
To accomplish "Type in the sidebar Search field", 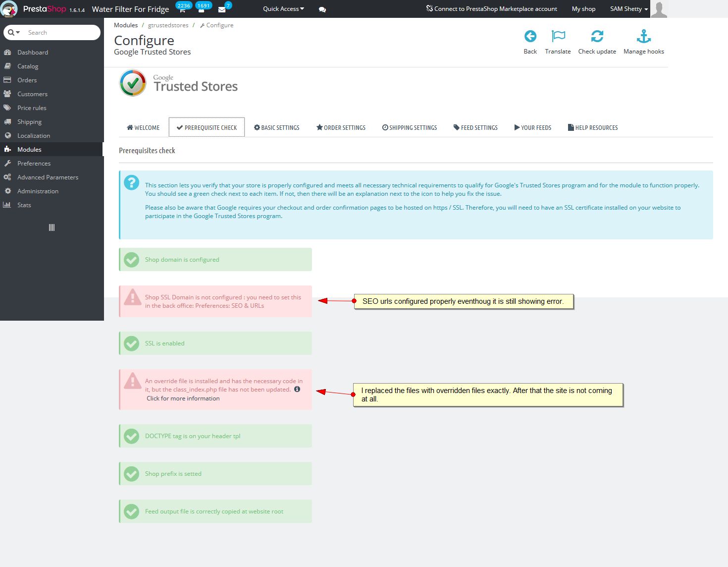I will tap(59, 33).
